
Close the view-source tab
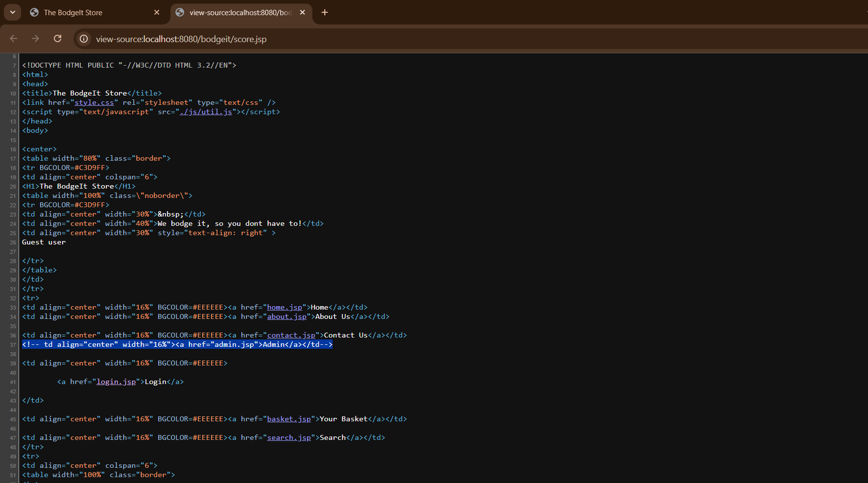pos(302,12)
